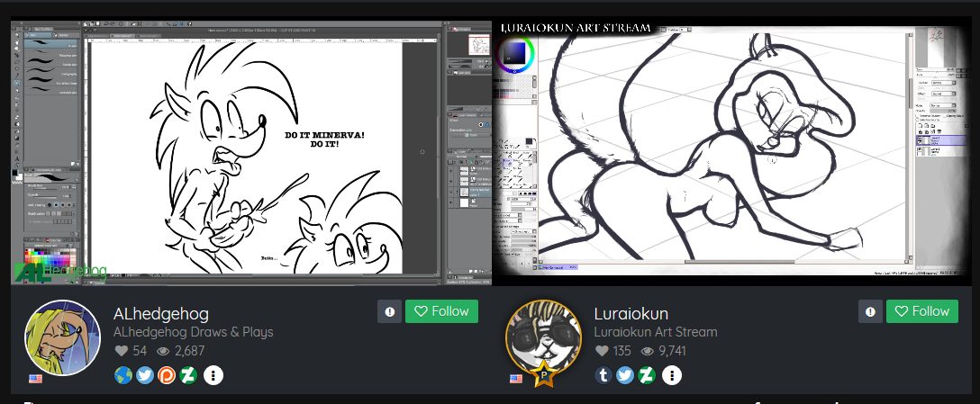The image size is (980, 404).
Task: Click ALhedgehog's profile avatar
Action: 61,338
